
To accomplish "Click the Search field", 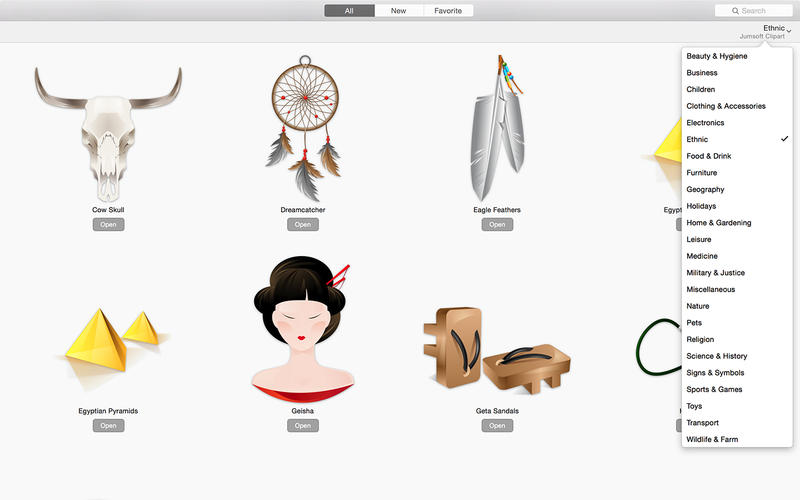I will 754,11.
